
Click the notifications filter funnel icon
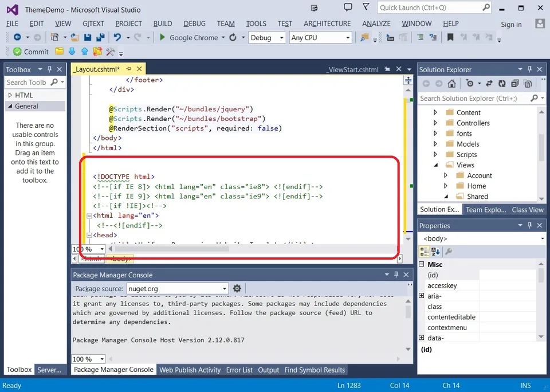pos(366,7)
